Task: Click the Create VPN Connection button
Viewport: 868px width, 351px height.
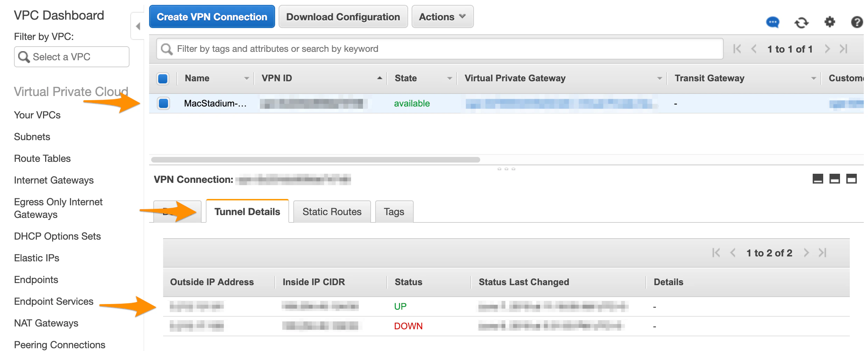Action: pyautogui.click(x=212, y=16)
